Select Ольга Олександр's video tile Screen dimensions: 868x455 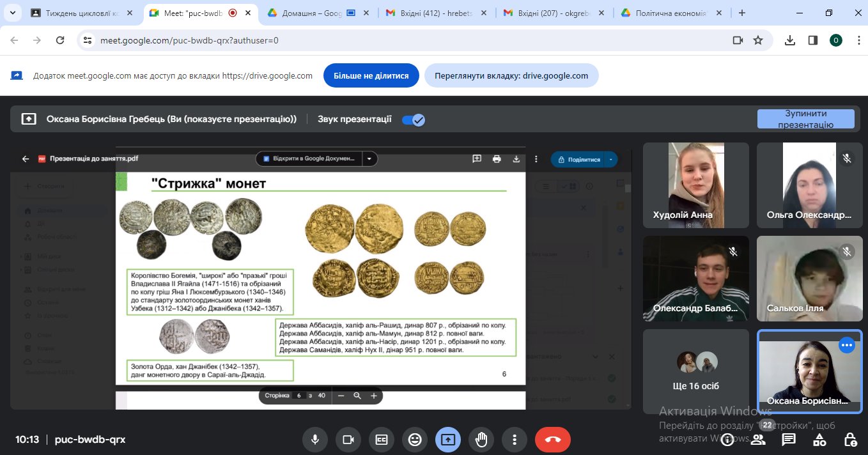809,185
